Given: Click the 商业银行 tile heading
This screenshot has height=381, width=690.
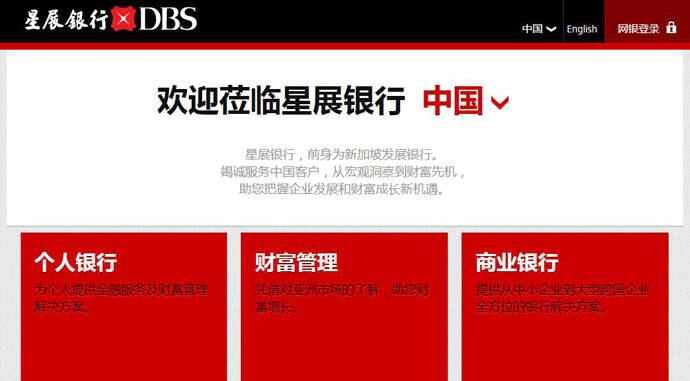Looking at the screenshot, I should [517, 263].
